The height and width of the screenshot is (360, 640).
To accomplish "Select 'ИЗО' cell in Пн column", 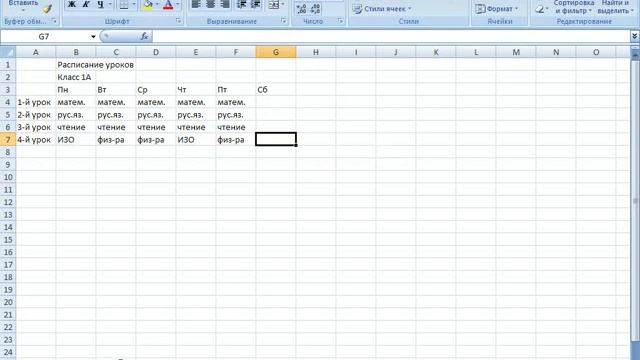I will pyautogui.click(x=76, y=140).
